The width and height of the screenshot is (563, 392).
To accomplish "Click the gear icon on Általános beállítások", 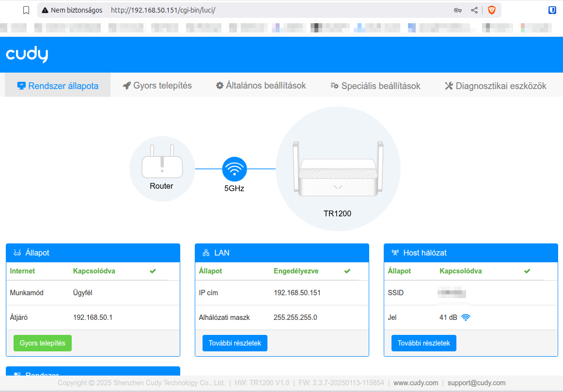I will [x=219, y=85].
